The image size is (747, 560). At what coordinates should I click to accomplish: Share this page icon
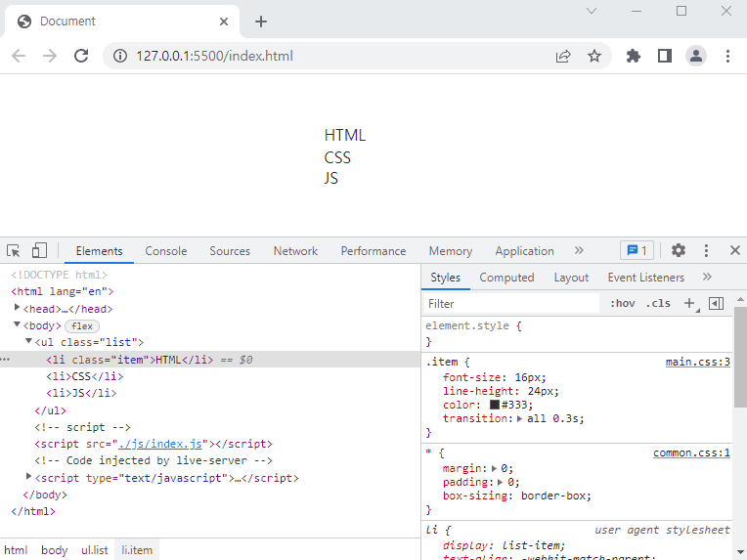click(x=563, y=56)
